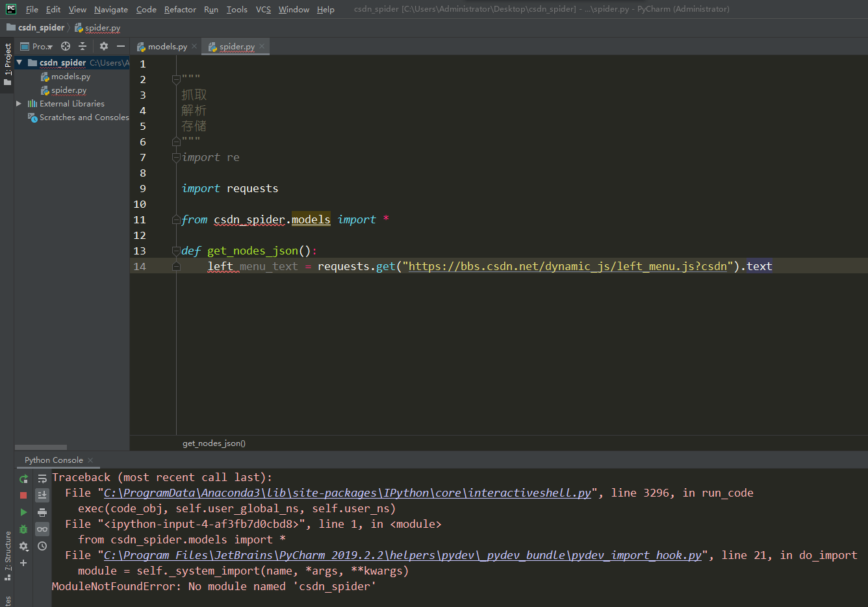Rerun the Python console

click(x=23, y=479)
